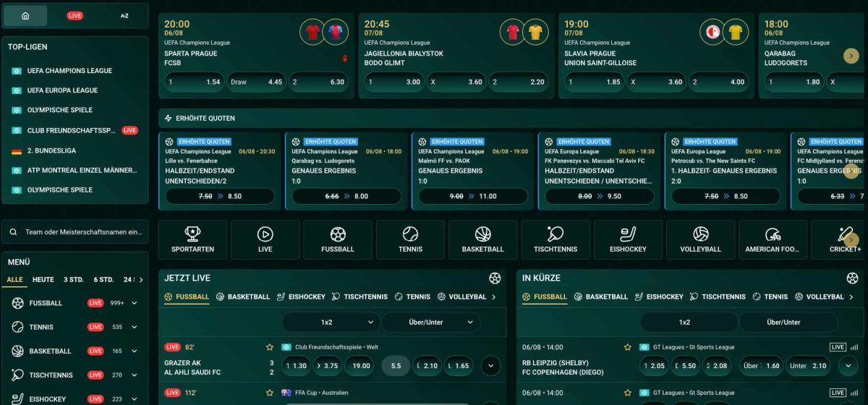
Task: Bet on Sparta Prague at odds 1.54
Action: 193,82
